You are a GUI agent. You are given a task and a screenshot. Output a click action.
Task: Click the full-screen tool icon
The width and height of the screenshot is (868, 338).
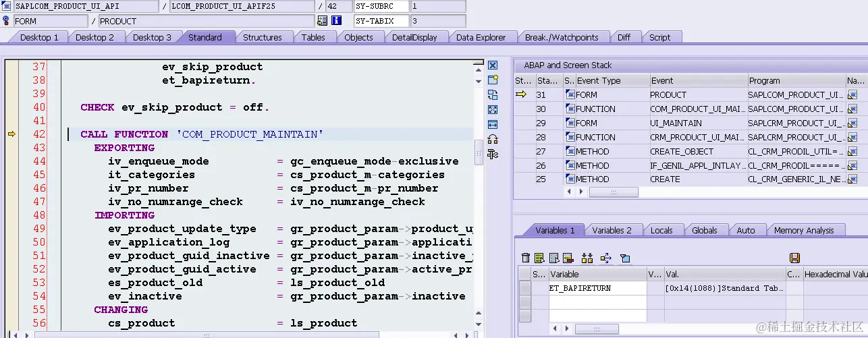(x=493, y=109)
